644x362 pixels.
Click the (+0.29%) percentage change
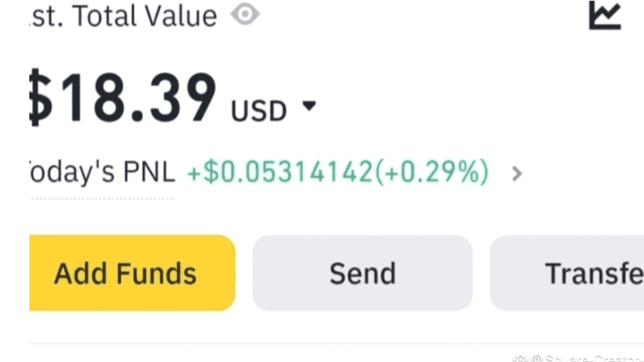(432, 172)
